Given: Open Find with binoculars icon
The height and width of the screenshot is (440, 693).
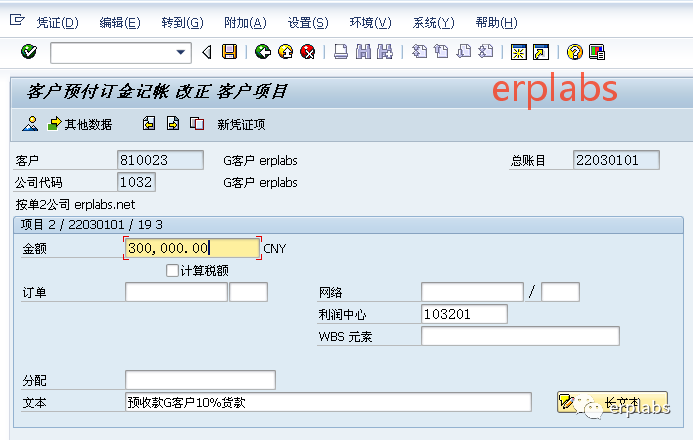Looking at the screenshot, I should pos(363,52).
